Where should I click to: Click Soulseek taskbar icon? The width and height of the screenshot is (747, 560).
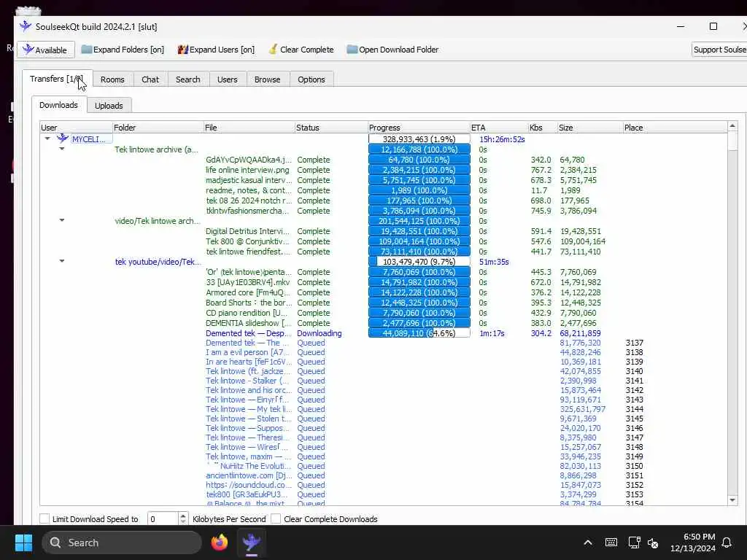(251, 542)
